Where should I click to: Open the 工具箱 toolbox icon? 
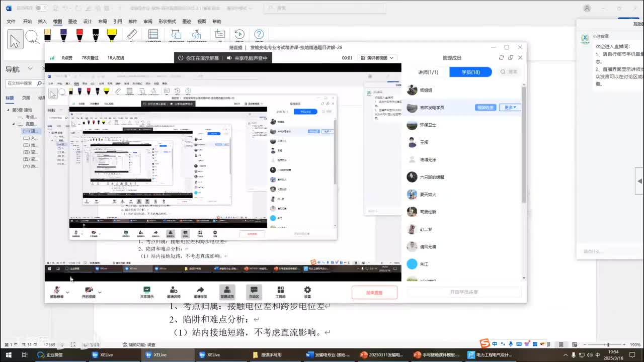[281, 290]
